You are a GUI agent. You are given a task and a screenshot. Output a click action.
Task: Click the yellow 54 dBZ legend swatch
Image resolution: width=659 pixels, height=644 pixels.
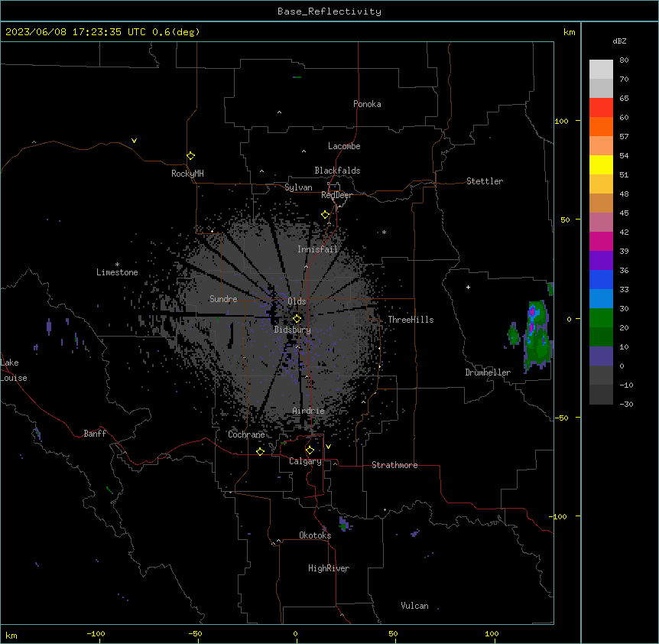[x=601, y=164]
